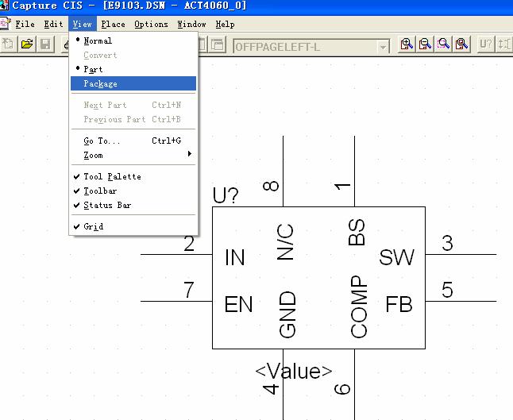Image resolution: width=513 pixels, height=420 pixels.
Task: Click the Zoom In magnifier icon
Action: pos(407,44)
